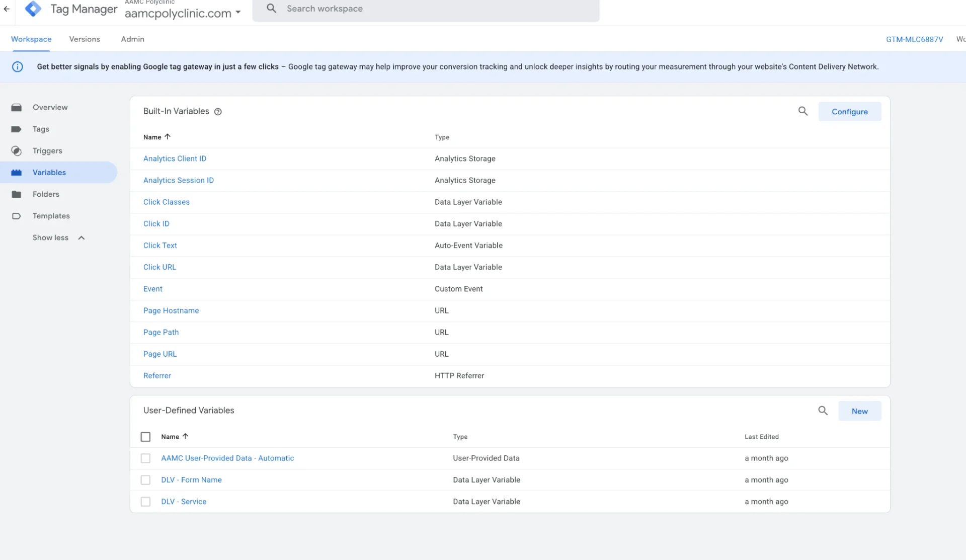Check the AAMC User-Provided Data row checkbox
This screenshot has height=560, width=966.
click(145, 458)
